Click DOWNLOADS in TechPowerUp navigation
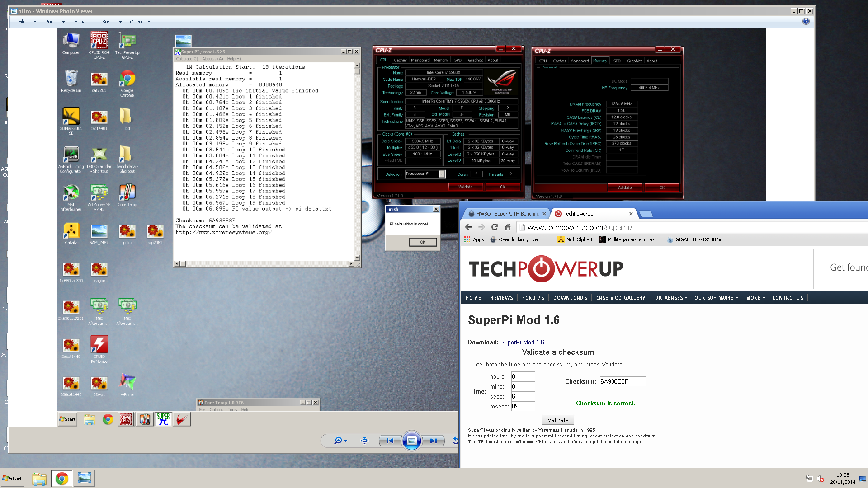The height and width of the screenshot is (488, 868). (570, 298)
